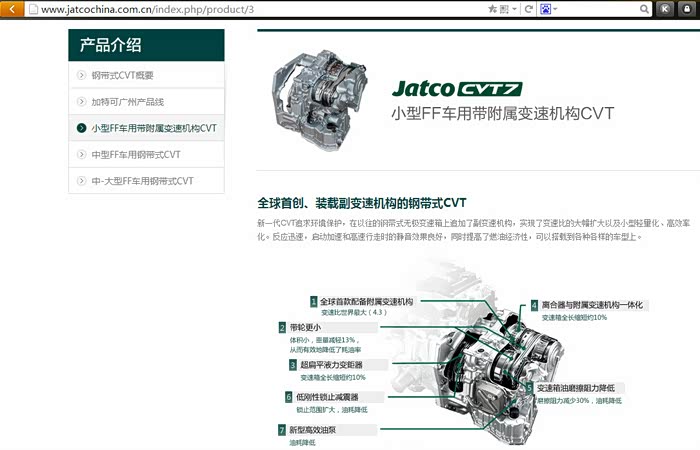
Task: Open the address bar history dropdown arrow
Action: pyautogui.click(x=514, y=9)
